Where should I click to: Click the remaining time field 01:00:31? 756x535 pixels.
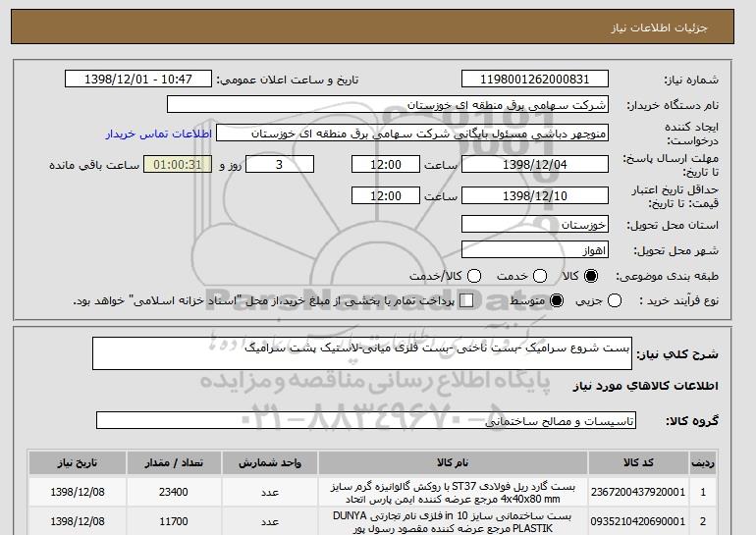(179, 165)
